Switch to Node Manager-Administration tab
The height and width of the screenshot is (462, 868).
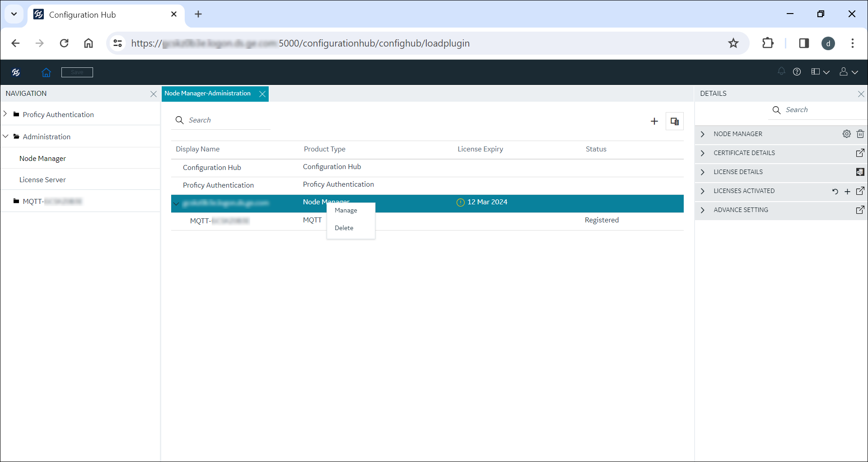207,94
